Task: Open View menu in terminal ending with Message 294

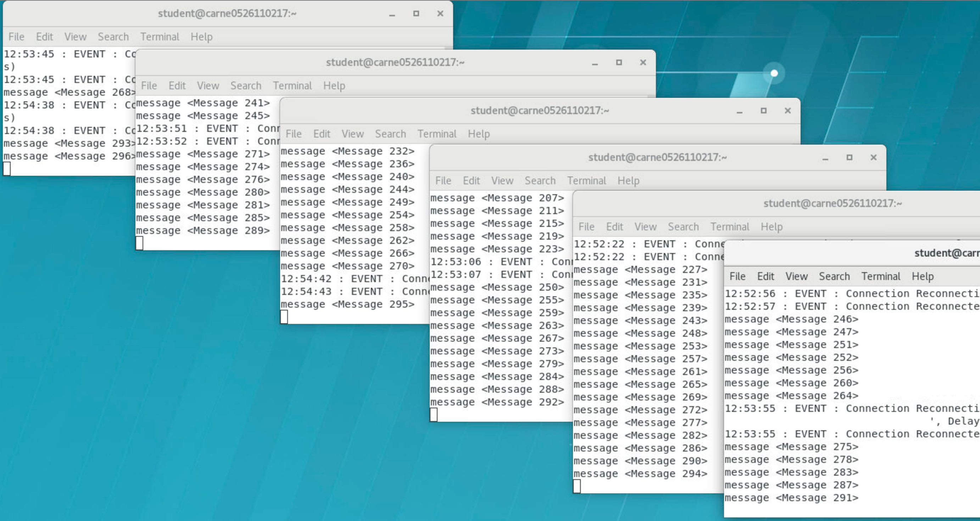Action: coord(646,227)
